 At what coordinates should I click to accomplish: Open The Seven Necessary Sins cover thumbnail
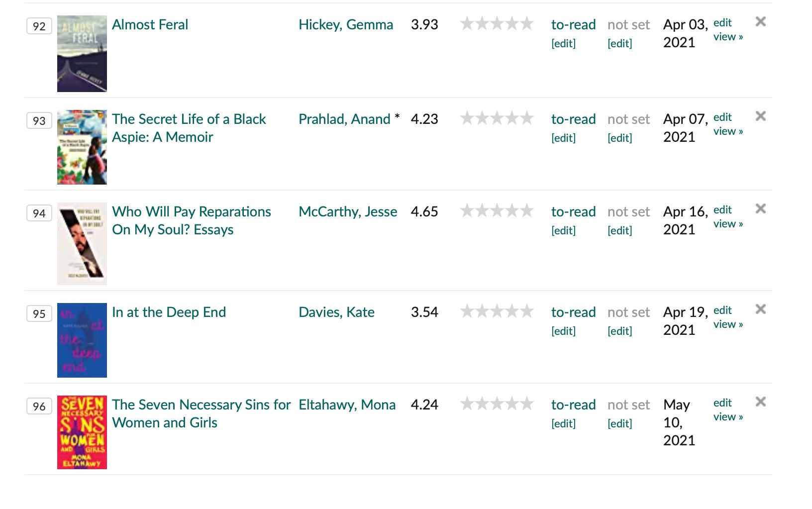coord(82,431)
